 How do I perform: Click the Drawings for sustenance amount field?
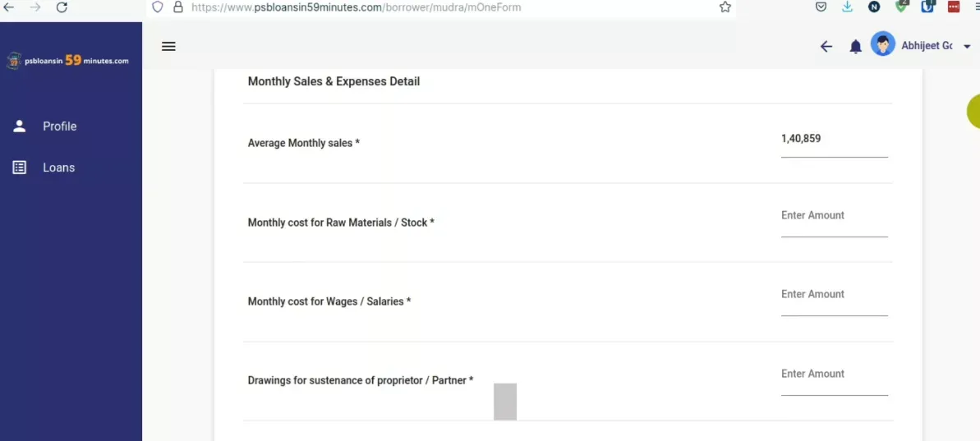coord(833,374)
